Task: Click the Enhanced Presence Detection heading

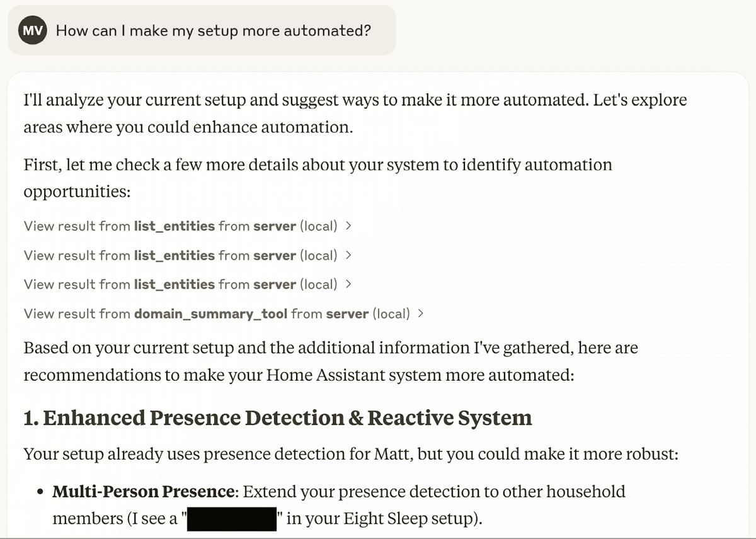Action: click(x=278, y=418)
